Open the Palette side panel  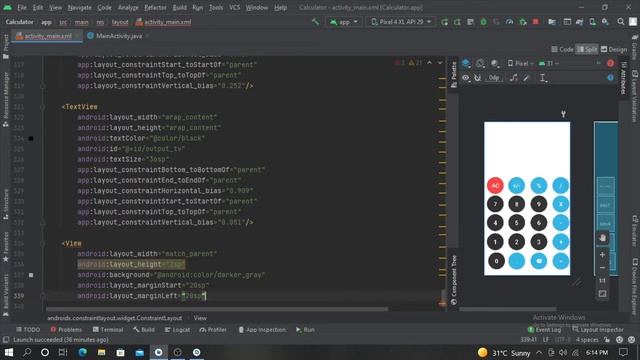(453, 74)
